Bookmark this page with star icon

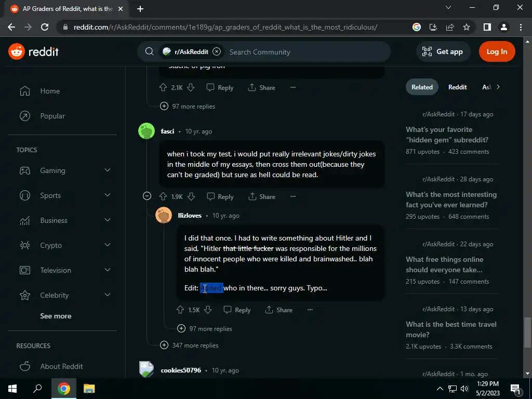[x=467, y=27]
